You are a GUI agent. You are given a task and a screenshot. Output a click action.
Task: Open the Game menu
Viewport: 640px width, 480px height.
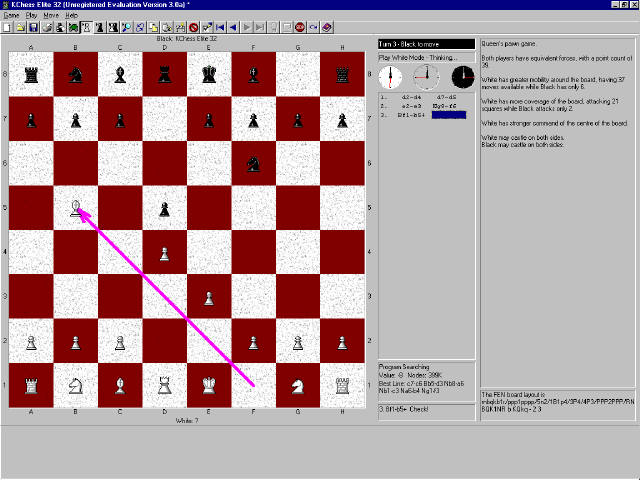click(x=11, y=16)
